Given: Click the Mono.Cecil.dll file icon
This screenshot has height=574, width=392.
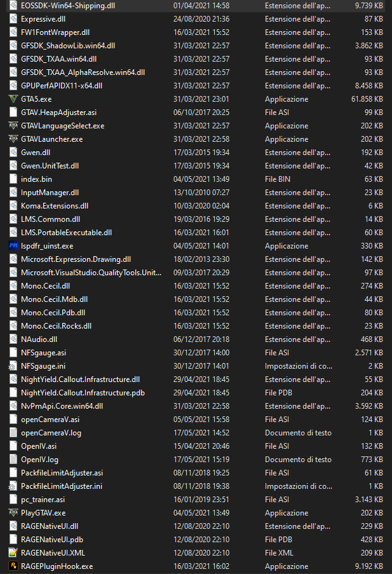Looking at the screenshot, I should click(x=13, y=286).
